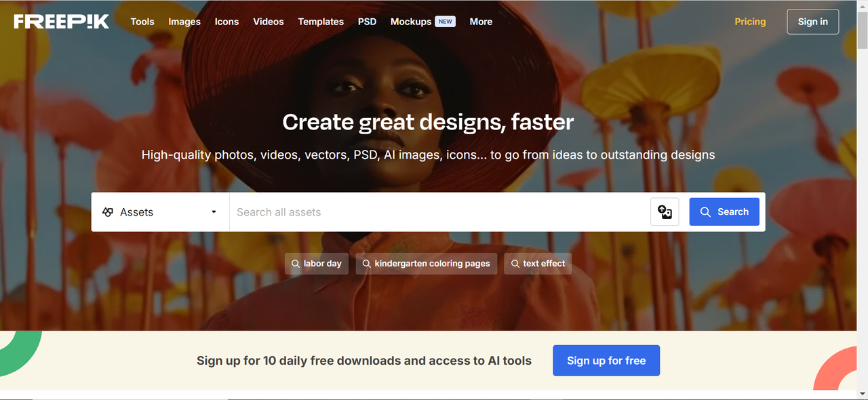Open the Tools menu
Image resolution: width=868 pixels, height=400 pixels.
(142, 22)
